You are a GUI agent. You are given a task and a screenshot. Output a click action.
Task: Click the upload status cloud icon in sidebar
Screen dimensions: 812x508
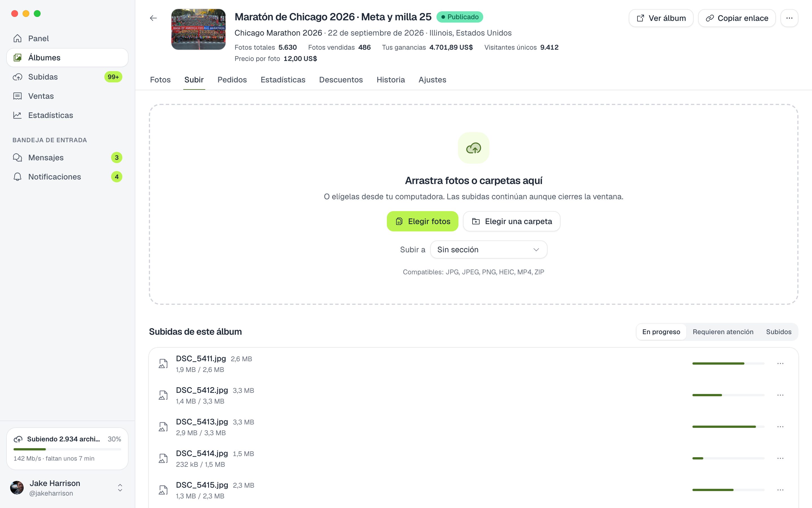click(18, 439)
